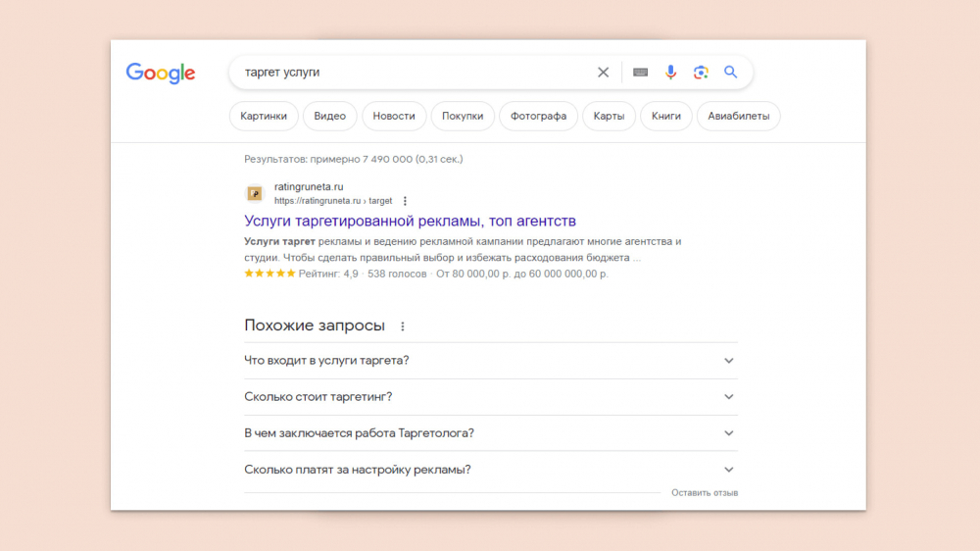Expand 'Сколько стоит таргетинг?' question
The width and height of the screenshot is (980, 551).
491,396
